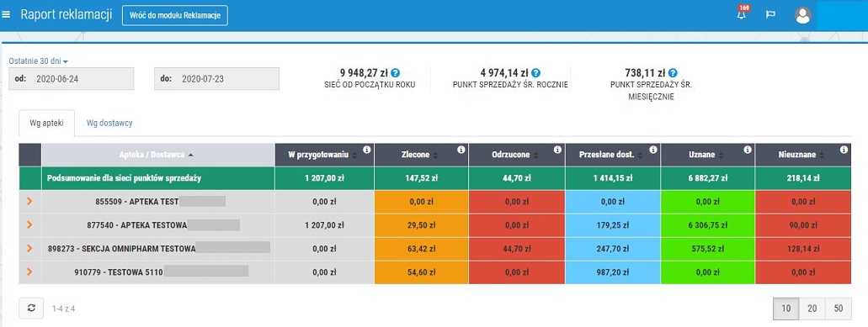Click Podsumowanie dla sieci punktów sprzedaży row
Viewport: 868px width, 327px height.
[x=435, y=178]
